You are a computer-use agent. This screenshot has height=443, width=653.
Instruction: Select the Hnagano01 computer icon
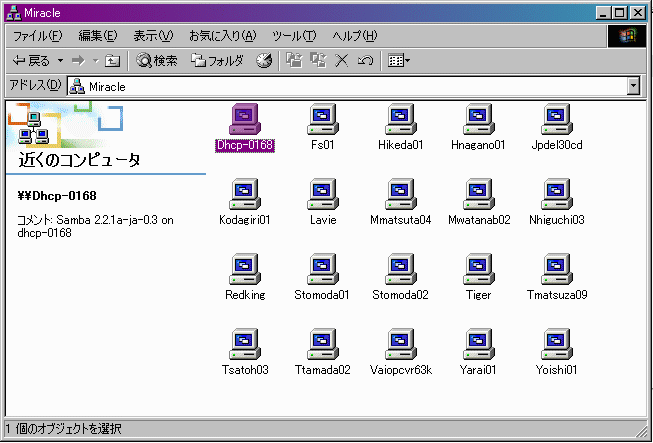(479, 119)
